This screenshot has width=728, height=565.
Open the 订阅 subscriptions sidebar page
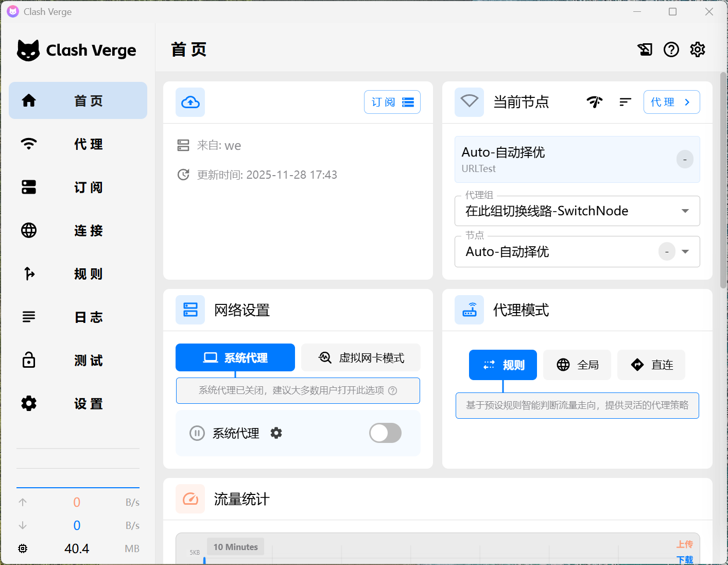coord(78,187)
